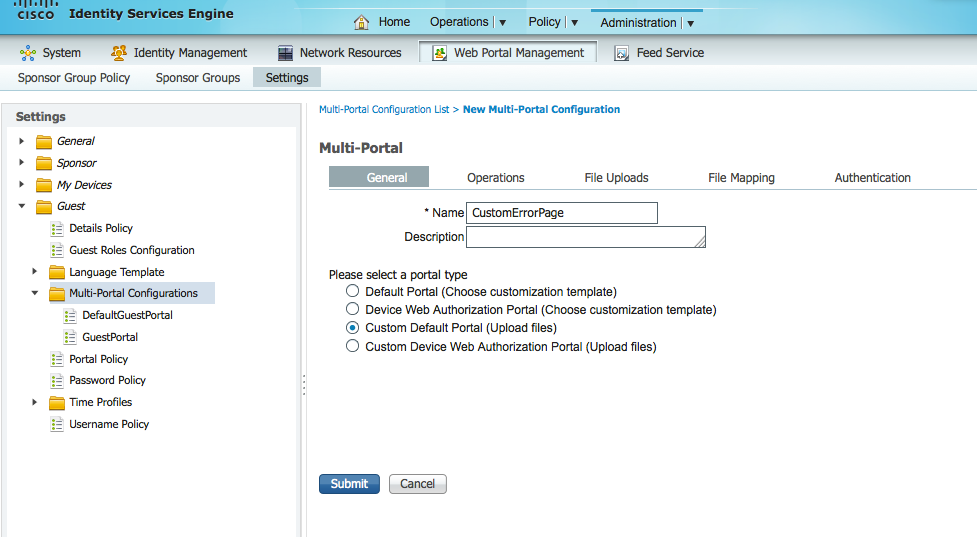977x537 pixels.
Task: Click the General folder icon
Action: coord(44,142)
